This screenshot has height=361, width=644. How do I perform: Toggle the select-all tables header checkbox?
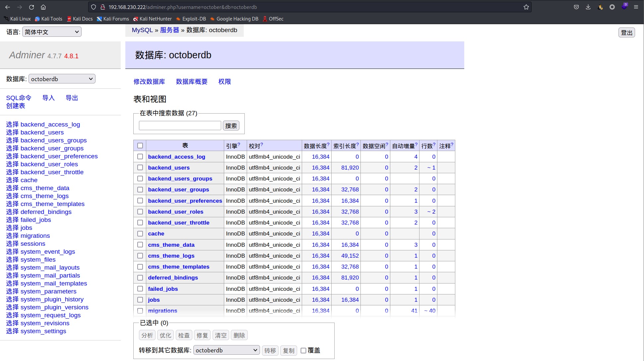(x=140, y=145)
